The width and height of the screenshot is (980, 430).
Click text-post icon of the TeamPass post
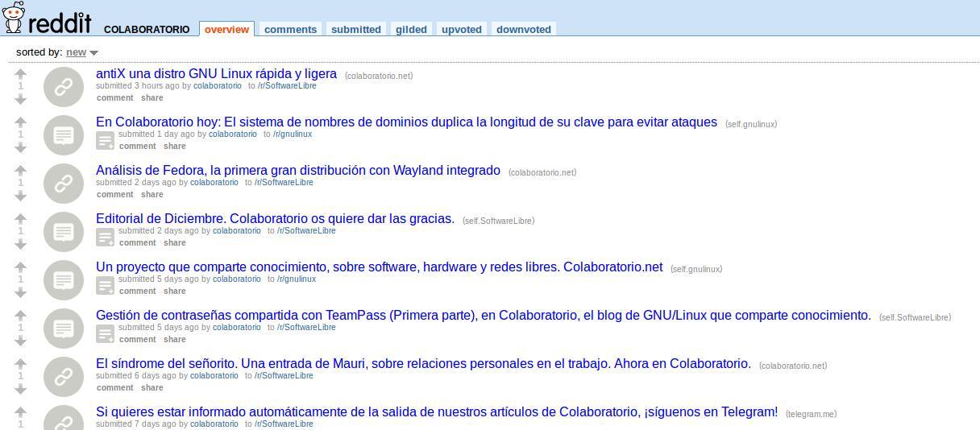tap(64, 329)
